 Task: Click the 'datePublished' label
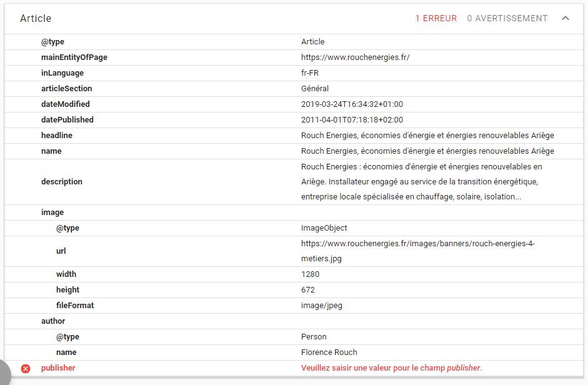(x=67, y=120)
